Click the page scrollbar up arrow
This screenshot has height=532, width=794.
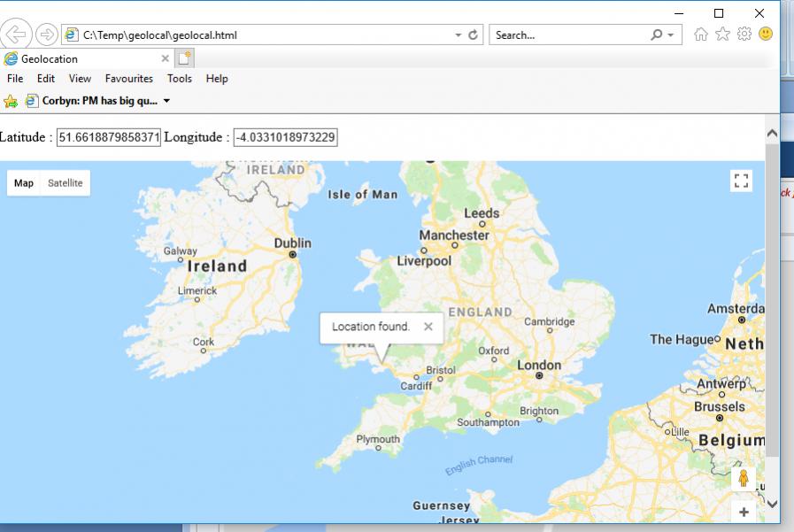(772, 133)
